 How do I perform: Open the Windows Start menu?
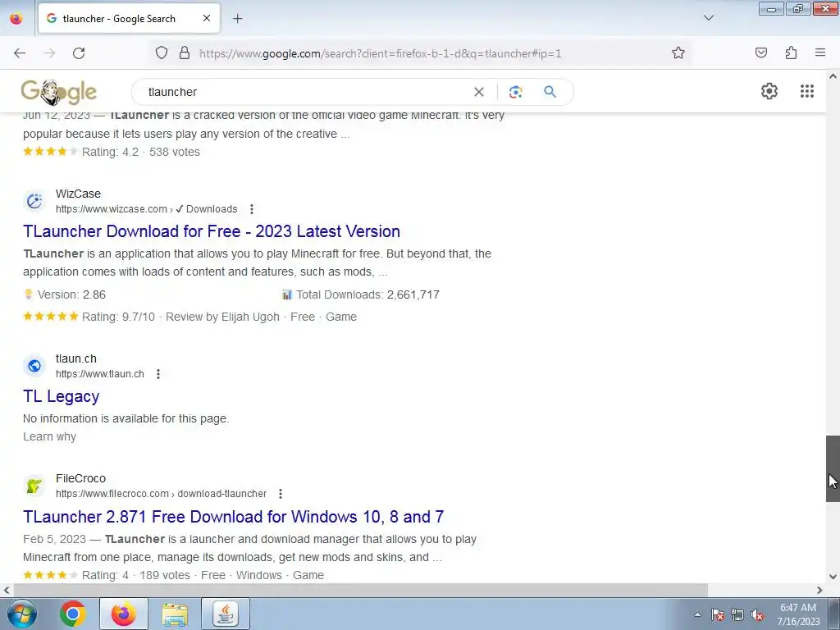21,614
